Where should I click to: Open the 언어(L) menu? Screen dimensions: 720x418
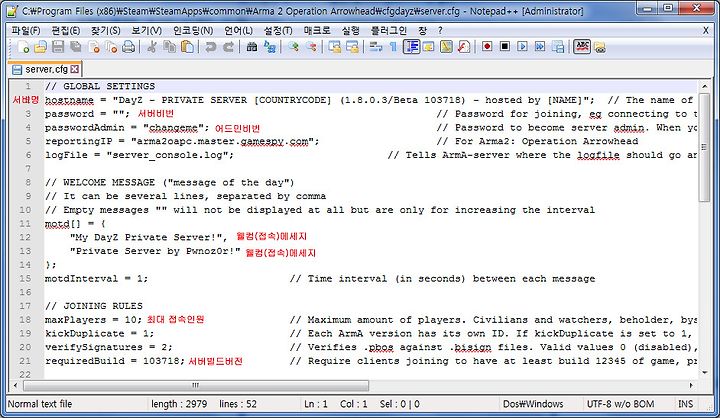238,31
